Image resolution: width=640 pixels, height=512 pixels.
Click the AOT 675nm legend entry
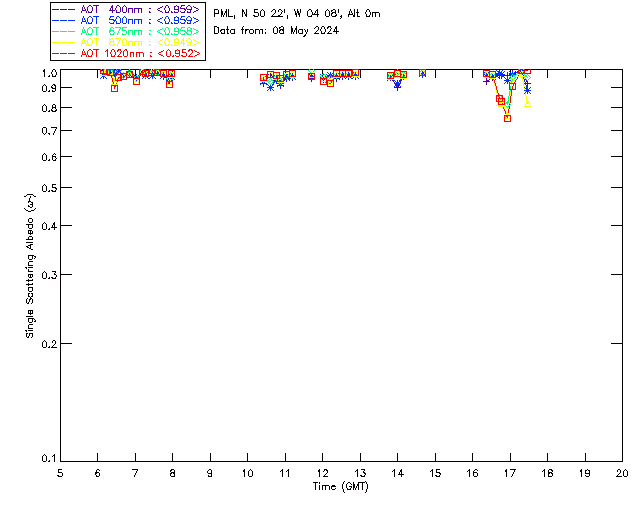126,31
